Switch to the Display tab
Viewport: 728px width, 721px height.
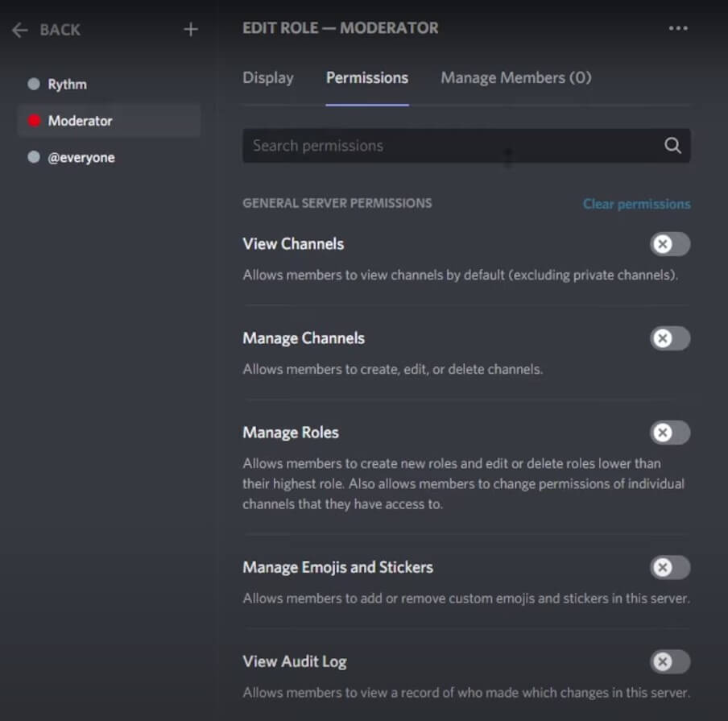pos(268,77)
